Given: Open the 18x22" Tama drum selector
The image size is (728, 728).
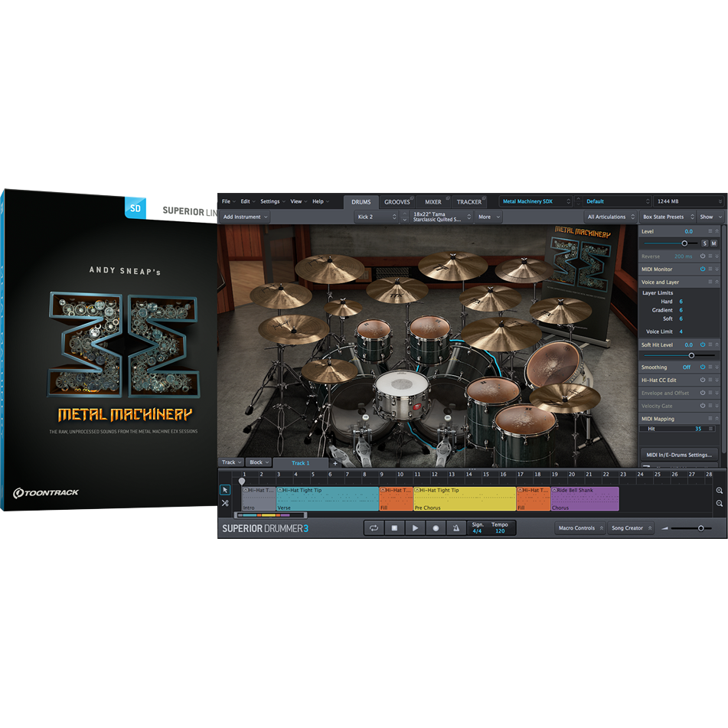Looking at the screenshot, I should click(x=442, y=217).
